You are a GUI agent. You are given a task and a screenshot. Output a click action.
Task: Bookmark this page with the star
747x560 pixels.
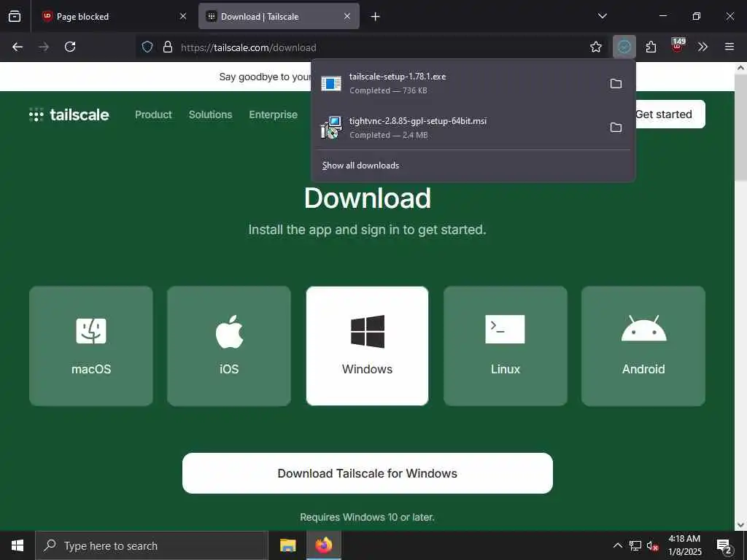pyautogui.click(x=596, y=47)
